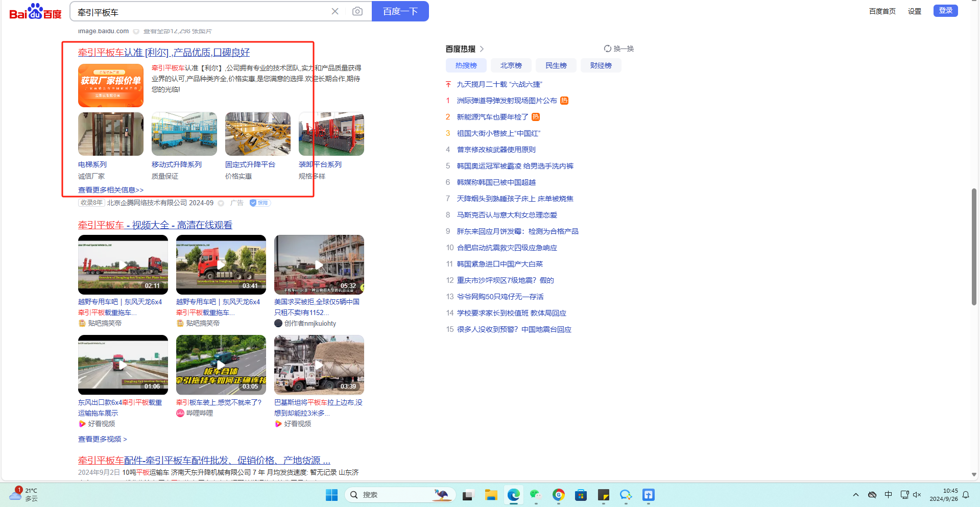Open File Explorer from the taskbar
This screenshot has width=980, height=507.
491,495
